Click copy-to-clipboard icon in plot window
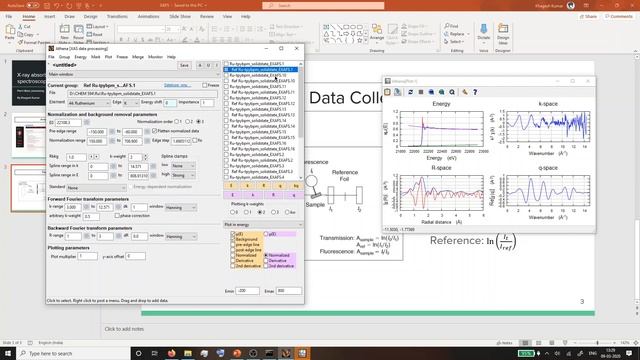Screen dimensions: 640x360 [x=387, y=92]
